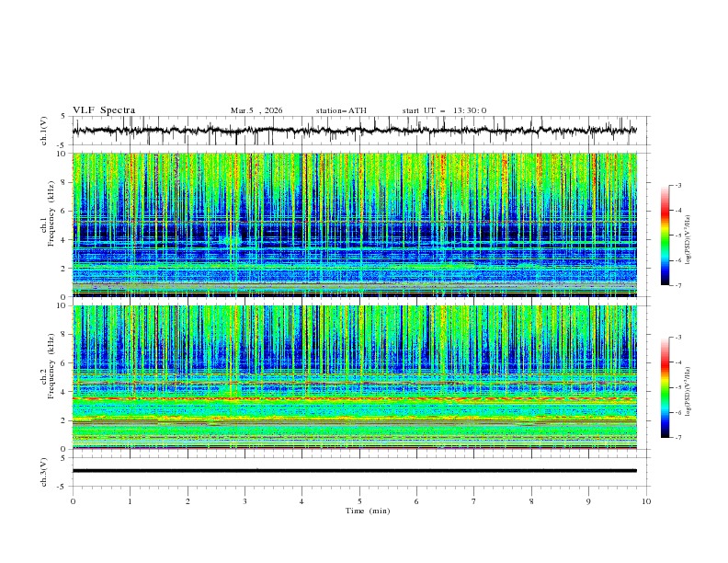728x563 pixels.
Task: Click the time axis tick label "0"
Action: click(x=73, y=501)
